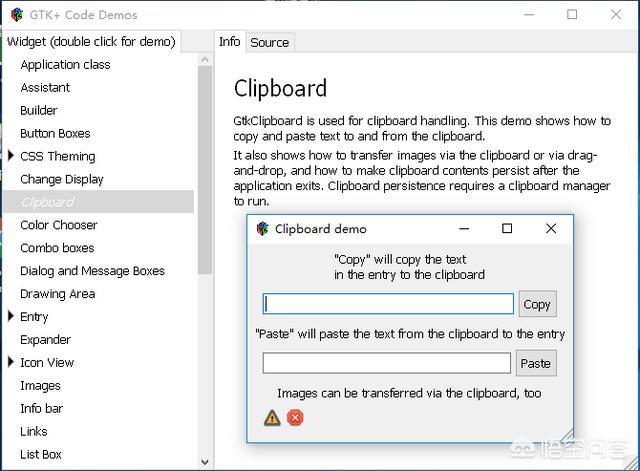The width and height of the screenshot is (640, 471).
Task: Select Dialog and Message Boxes entry
Action: [92, 271]
